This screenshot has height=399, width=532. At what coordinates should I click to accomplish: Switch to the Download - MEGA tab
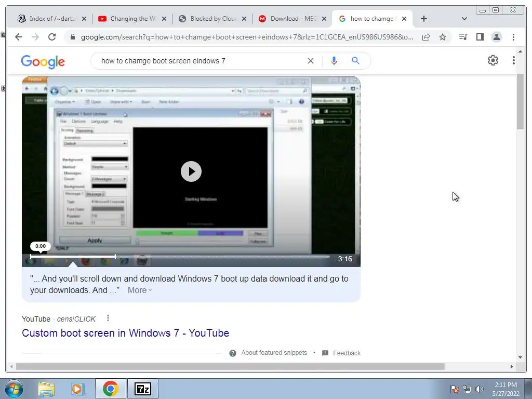pyautogui.click(x=292, y=19)
